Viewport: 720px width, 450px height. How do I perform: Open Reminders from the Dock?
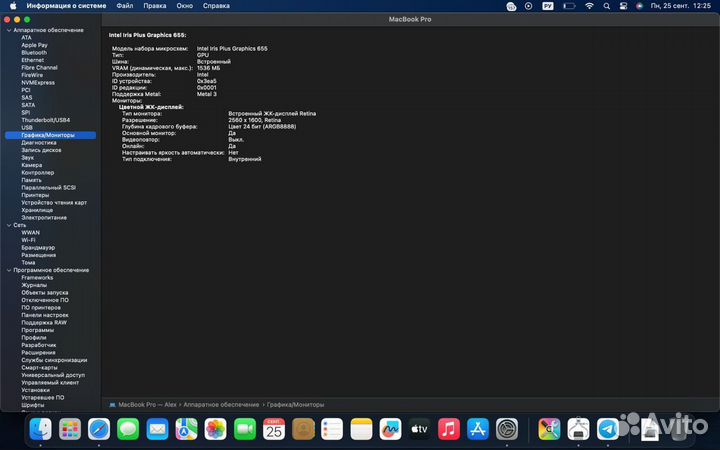[x=332, y=429]
